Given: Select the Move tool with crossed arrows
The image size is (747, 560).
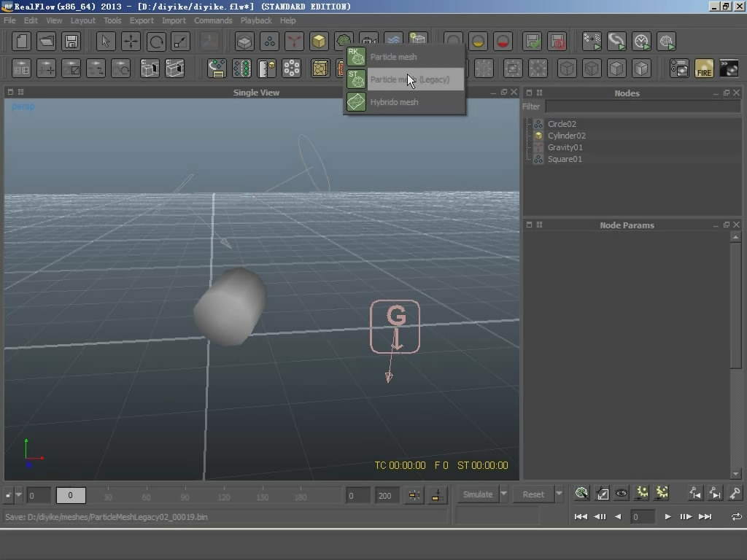Looking at the screenshot, I should (x=131, y=42).
